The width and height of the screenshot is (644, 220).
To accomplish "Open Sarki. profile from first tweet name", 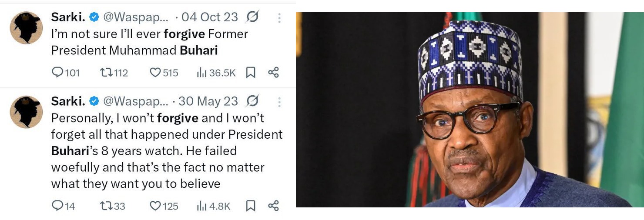I will click(67, 17).
